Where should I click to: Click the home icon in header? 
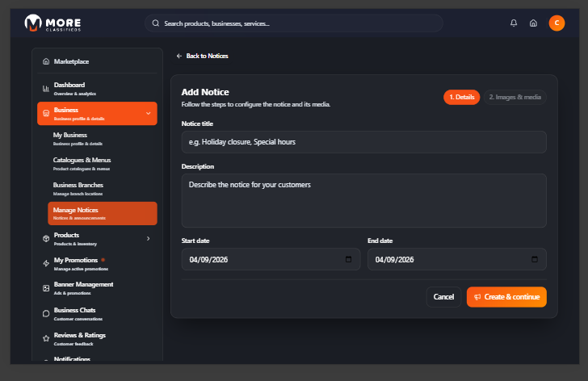533,23
